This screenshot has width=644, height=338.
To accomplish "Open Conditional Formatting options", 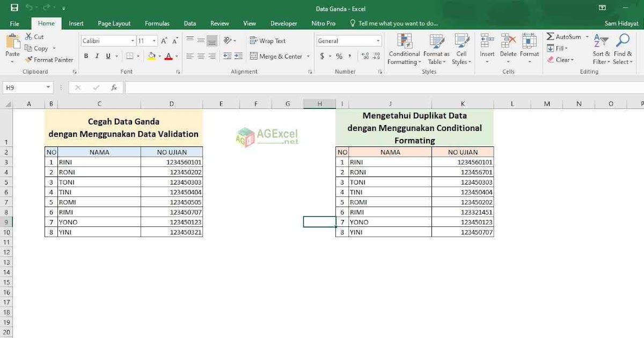I will click(404, 48).
